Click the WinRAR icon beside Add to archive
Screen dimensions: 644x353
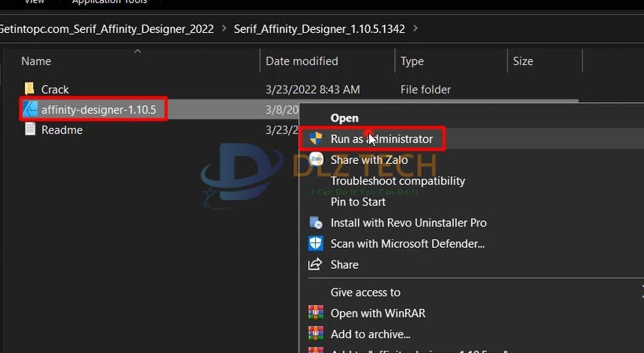[316, 333]
